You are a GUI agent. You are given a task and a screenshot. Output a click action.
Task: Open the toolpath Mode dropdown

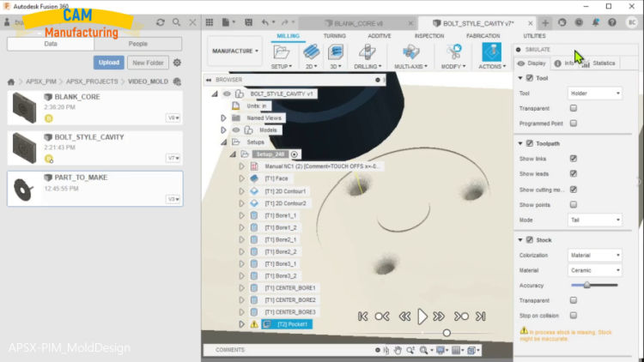(x=595, y=220)
